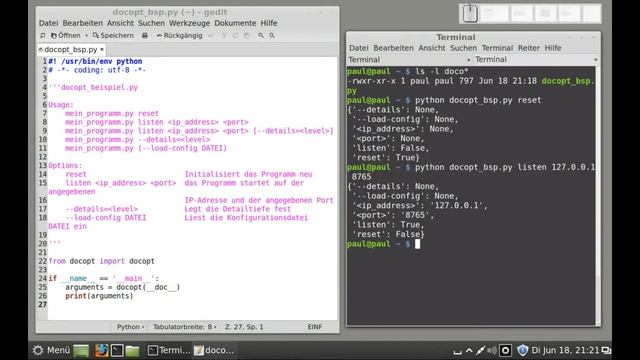The height and width of the screenshot is (360, 640).
Task: Open the Terminal menu in Terminal menubar
Action: click(497, 48)
